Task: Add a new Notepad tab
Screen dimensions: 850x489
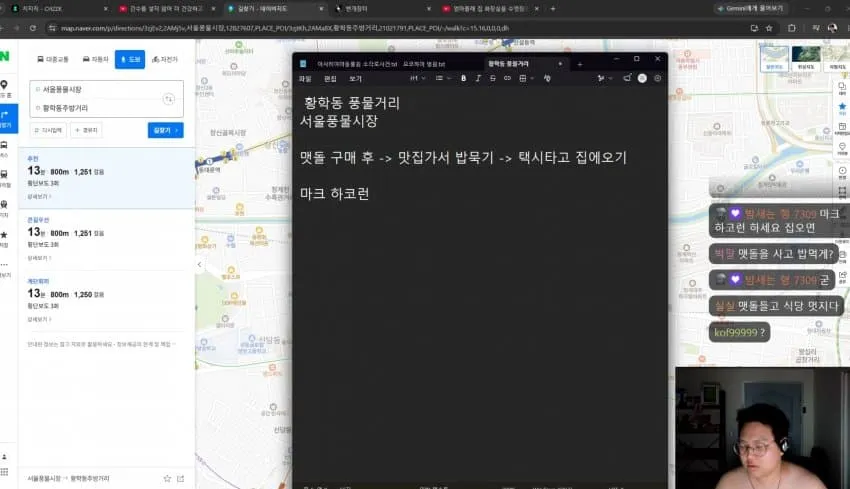Action: click(x=579, y=64)
